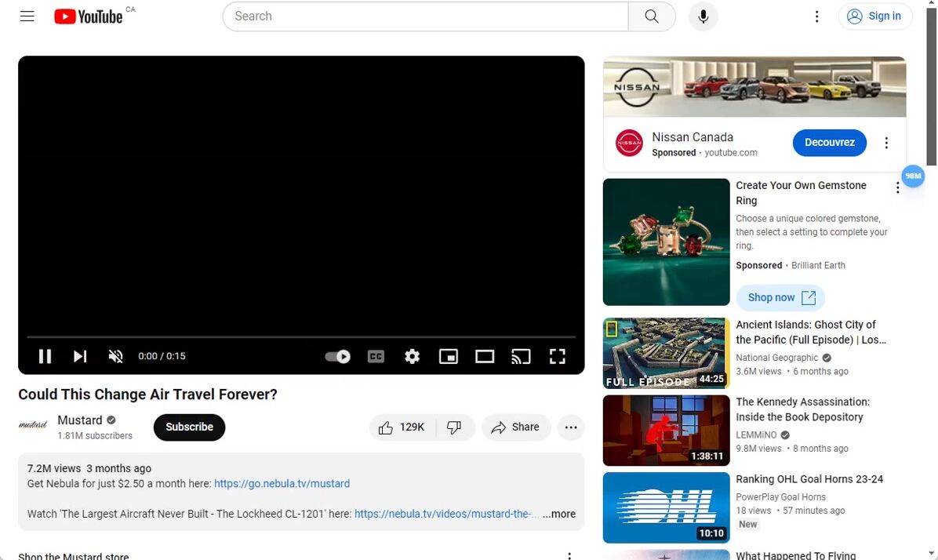Viewport: 938px width, 560px height.
Task: Click the page vertical scrollbar
Action: click(x=932, y=87)
